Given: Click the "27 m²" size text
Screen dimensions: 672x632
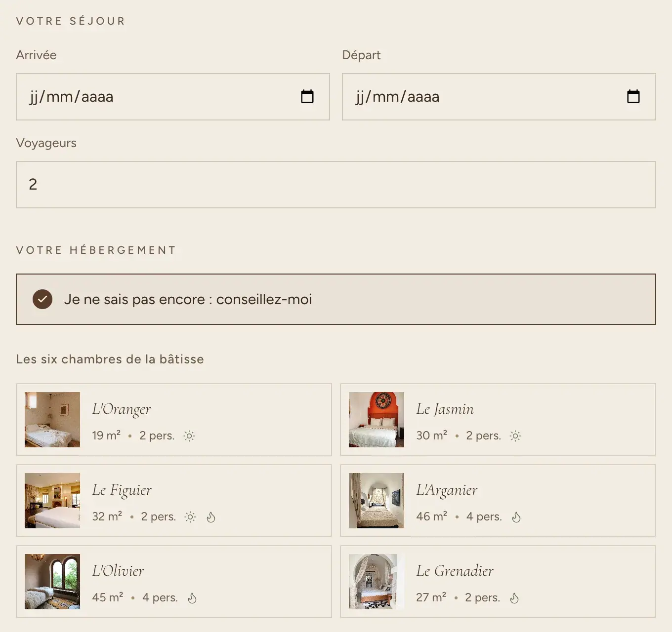Looking at the screenshot, I should tap(431, 597).
